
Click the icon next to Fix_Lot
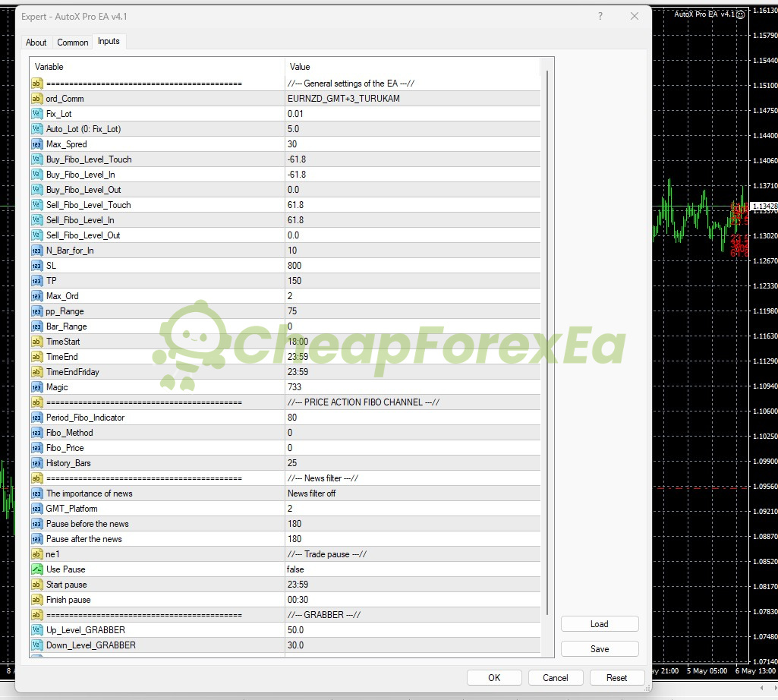[37, 114]
